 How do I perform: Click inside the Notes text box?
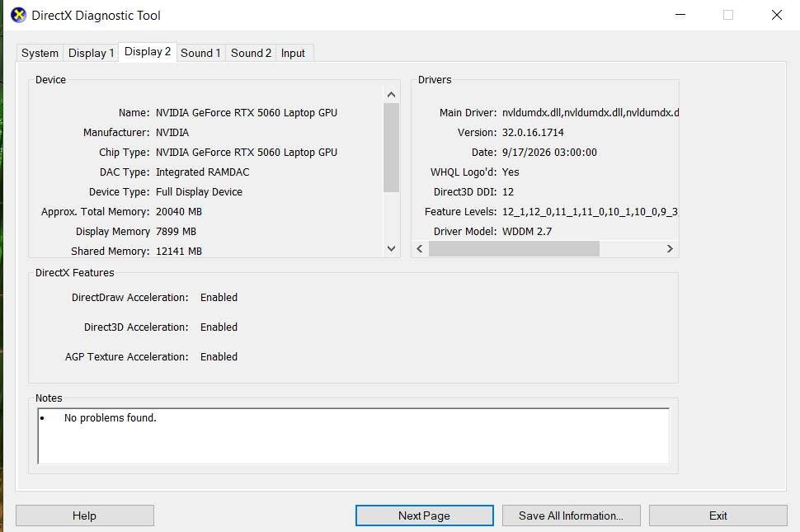pyautogui.click(x=353, y=436)
